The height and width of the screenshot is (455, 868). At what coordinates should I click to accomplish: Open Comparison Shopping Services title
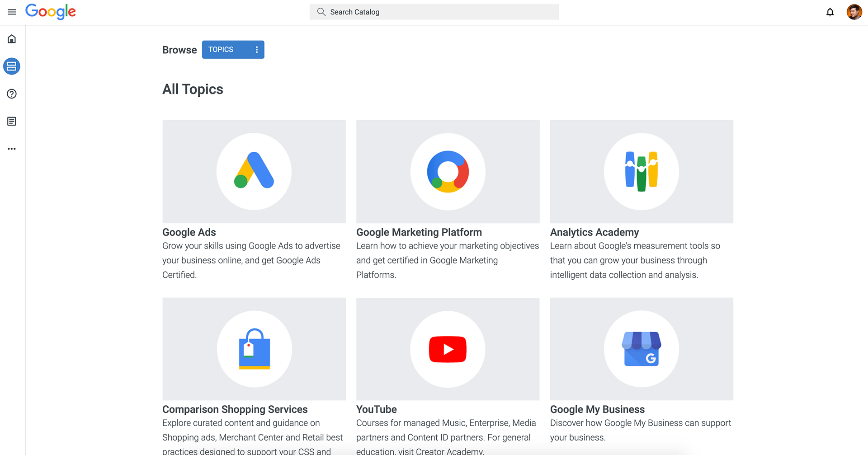235,409
